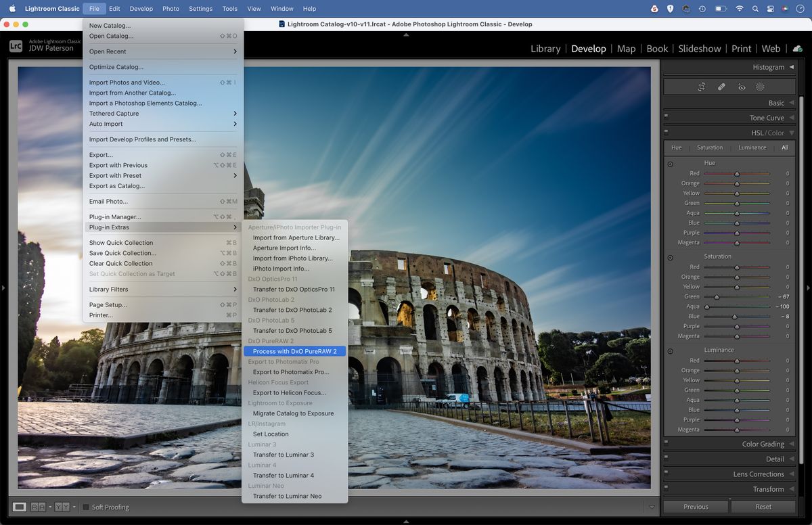Choose Process with DxO PureRAW 2

point(295,350)
